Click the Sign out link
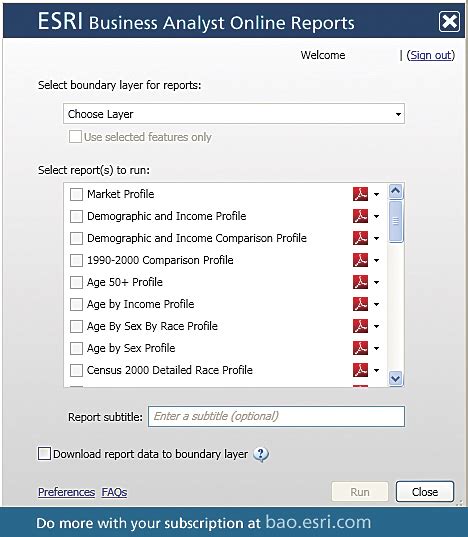Viewport: 468px width, 537px height. (431, 55)
